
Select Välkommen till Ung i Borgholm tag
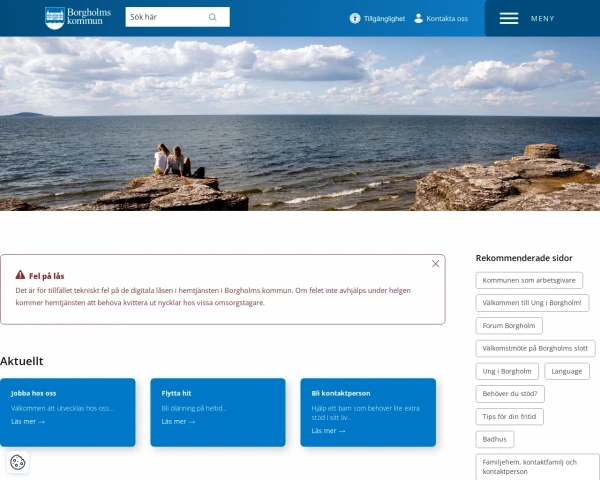[532, 303]
